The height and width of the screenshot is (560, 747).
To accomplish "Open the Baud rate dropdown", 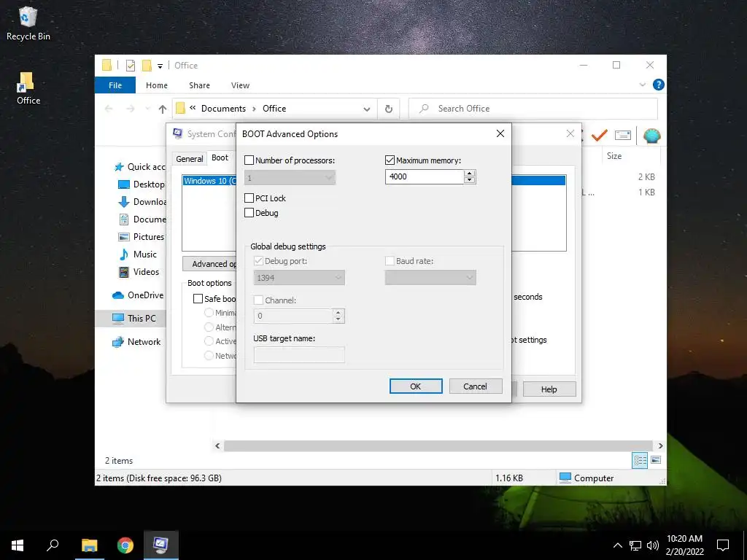I will pyautogui.click(x=430, y=278).
